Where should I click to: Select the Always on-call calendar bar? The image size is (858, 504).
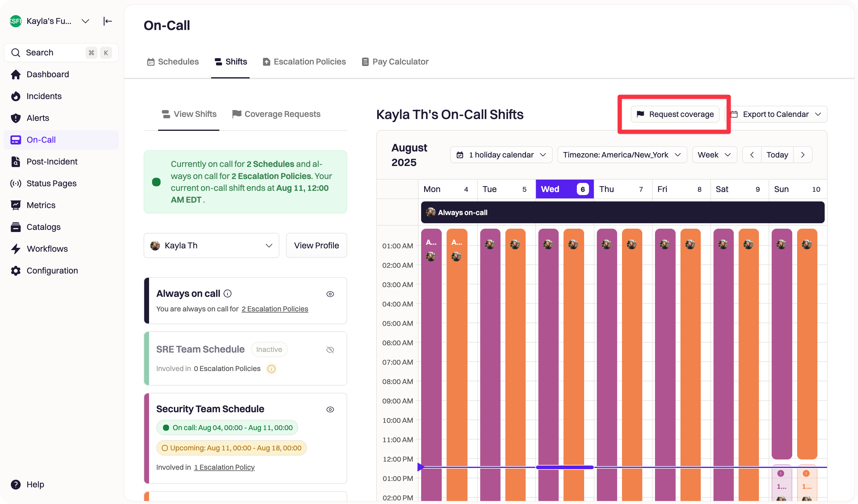click(622, 212)
